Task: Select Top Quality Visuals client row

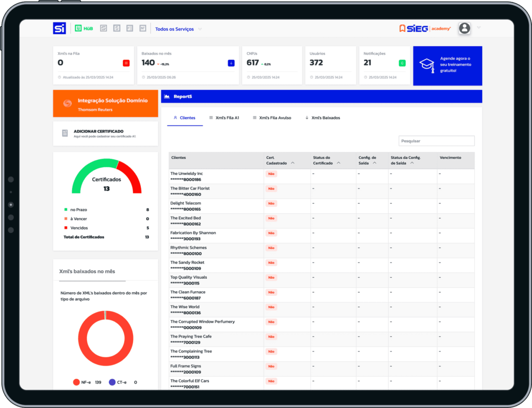Action: click(322, 280)
